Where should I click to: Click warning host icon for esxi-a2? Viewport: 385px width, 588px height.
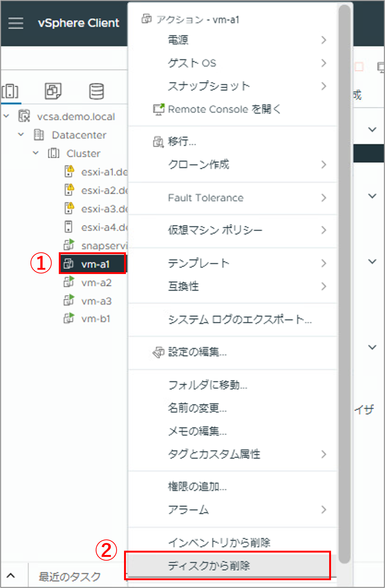[x=69, y=190]
